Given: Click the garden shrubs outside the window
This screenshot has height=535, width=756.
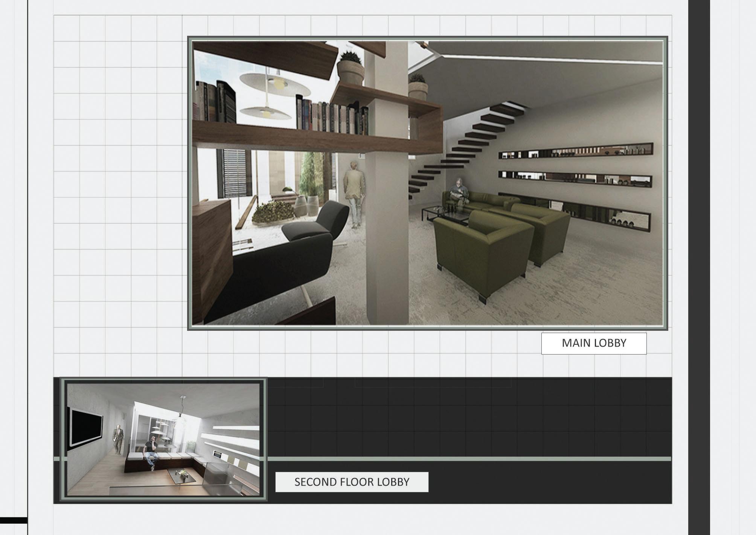Looking at the screenshot, I should (273, 213).
